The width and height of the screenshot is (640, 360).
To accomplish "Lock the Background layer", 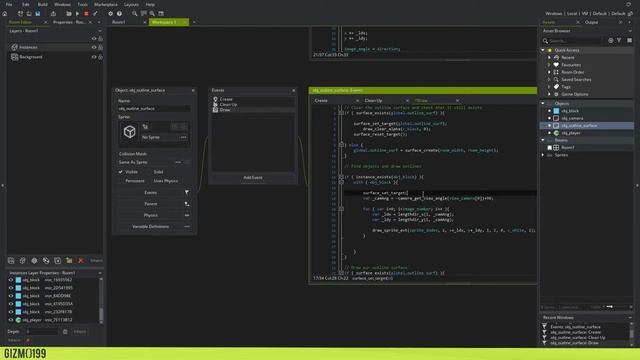I will tap(100, 57).
